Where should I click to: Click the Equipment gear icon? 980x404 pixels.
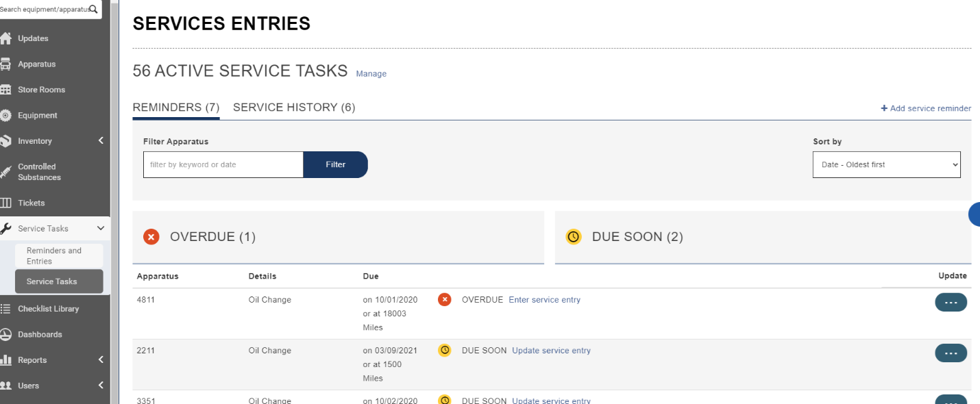click(5, 116)
